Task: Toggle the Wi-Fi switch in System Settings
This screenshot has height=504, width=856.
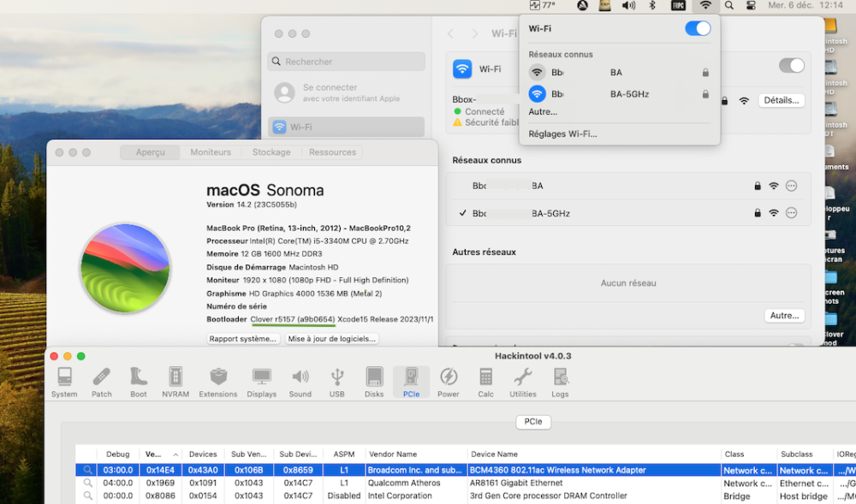Action: point(792,65)
